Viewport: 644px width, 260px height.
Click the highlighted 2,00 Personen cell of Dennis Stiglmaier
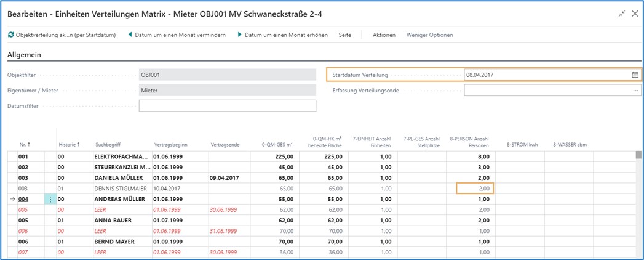coord(475,189)
